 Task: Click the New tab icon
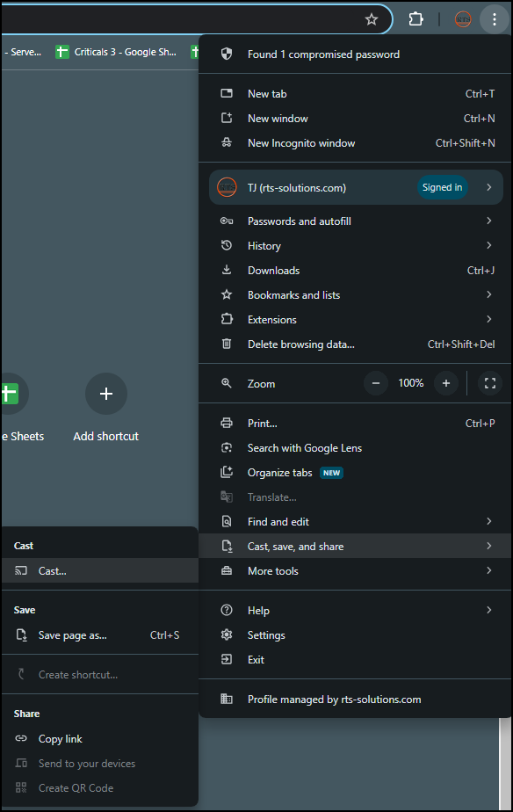[x=227, y=94]
